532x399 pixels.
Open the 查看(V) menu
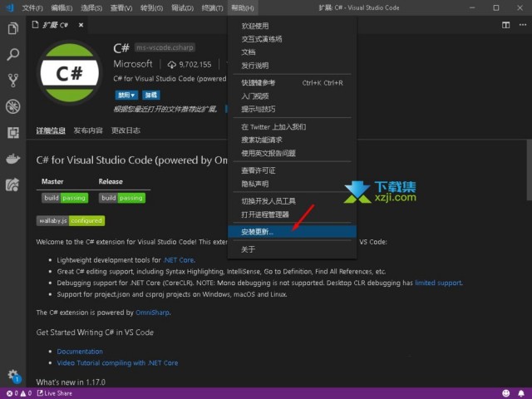coord(121,7)
